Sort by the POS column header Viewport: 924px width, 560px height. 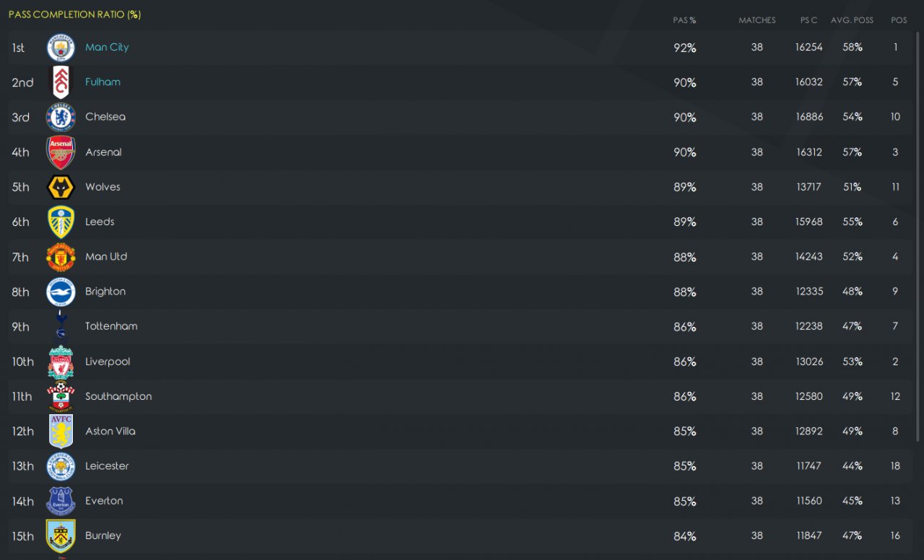pos(899,20)
